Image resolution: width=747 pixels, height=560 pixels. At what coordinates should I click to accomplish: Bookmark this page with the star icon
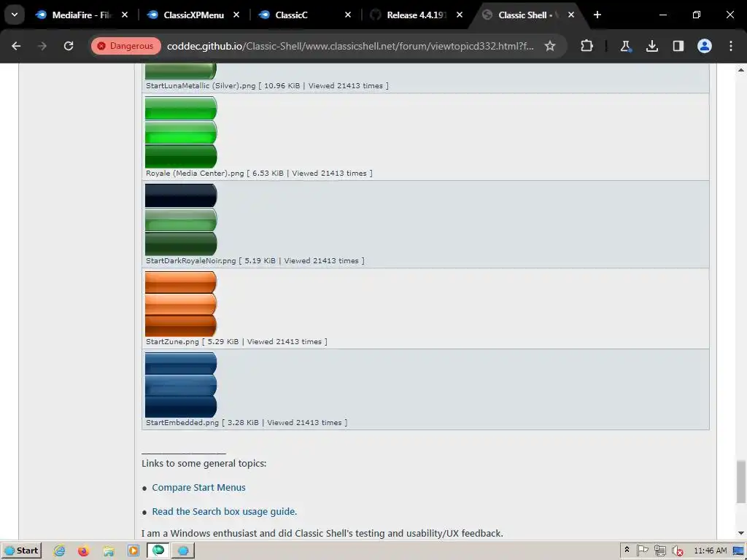(x=550, y=46)
